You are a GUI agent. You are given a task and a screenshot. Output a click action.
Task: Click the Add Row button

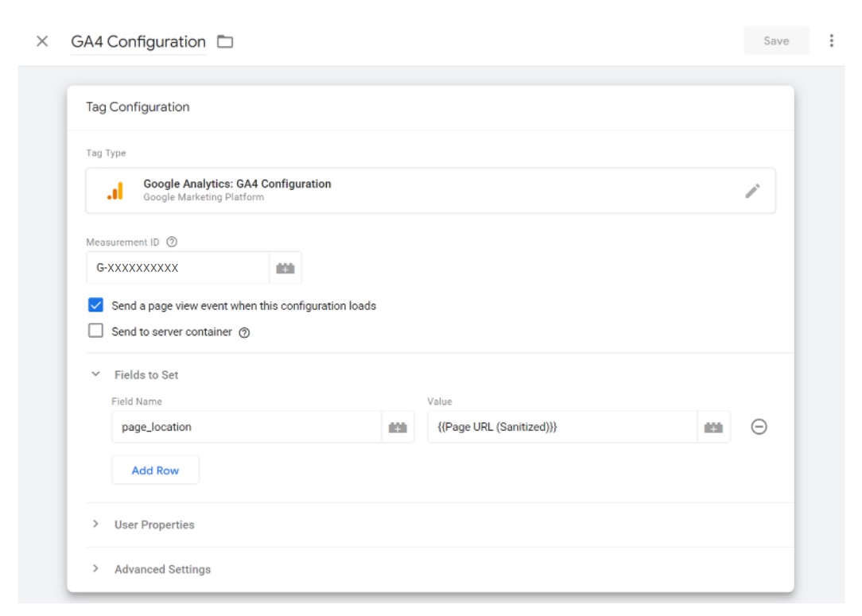(155, 471)
